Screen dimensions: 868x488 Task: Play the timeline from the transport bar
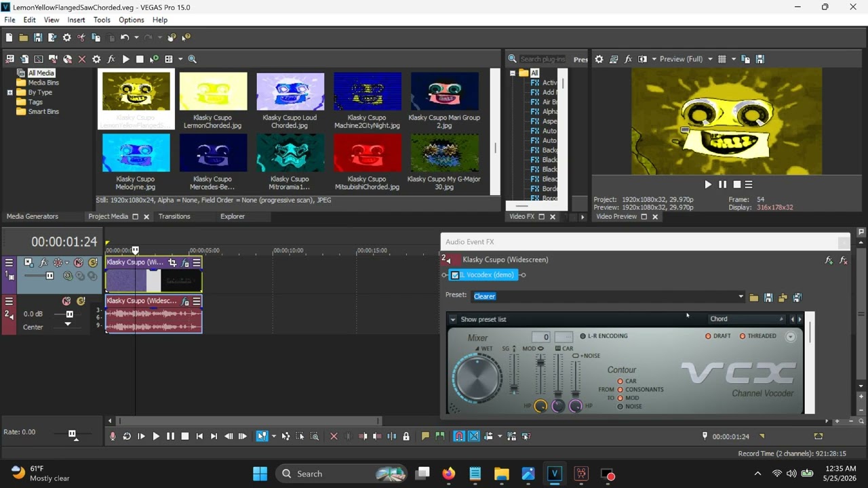(x=156, y=436)
